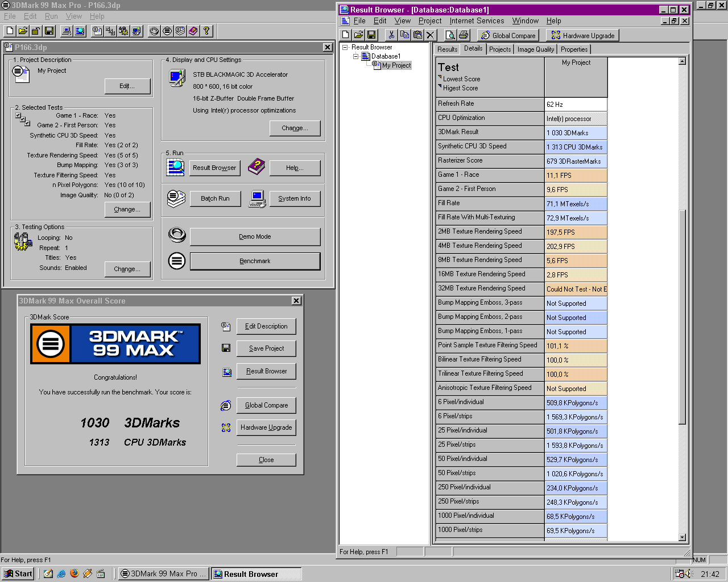Click the System Info button
The height and width of the screenshot is (582, 728).
[x=295, y=199]
